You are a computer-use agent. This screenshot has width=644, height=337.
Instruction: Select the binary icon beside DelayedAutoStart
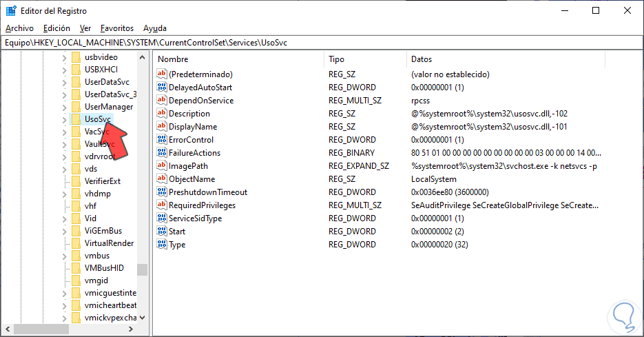[162, 88]
